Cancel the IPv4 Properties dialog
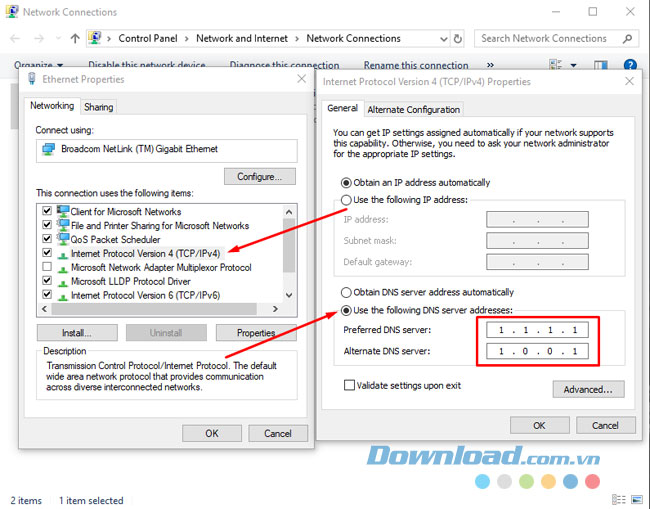650x509 pixels. point(605,426)
